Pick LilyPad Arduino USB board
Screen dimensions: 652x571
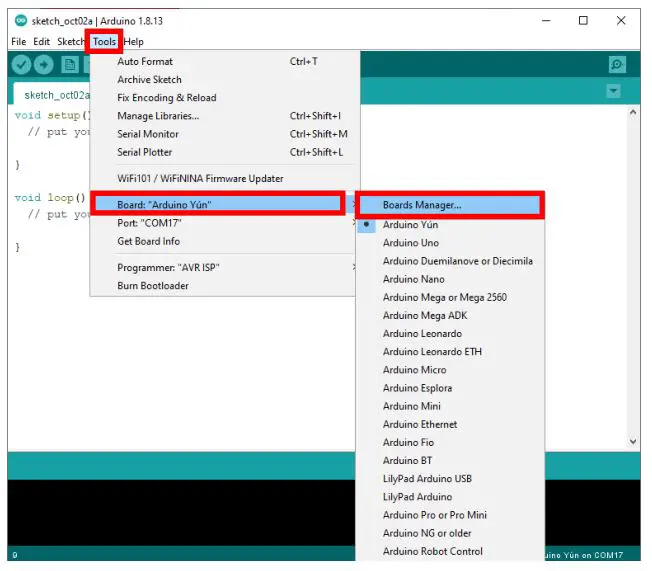pos(450,479)
